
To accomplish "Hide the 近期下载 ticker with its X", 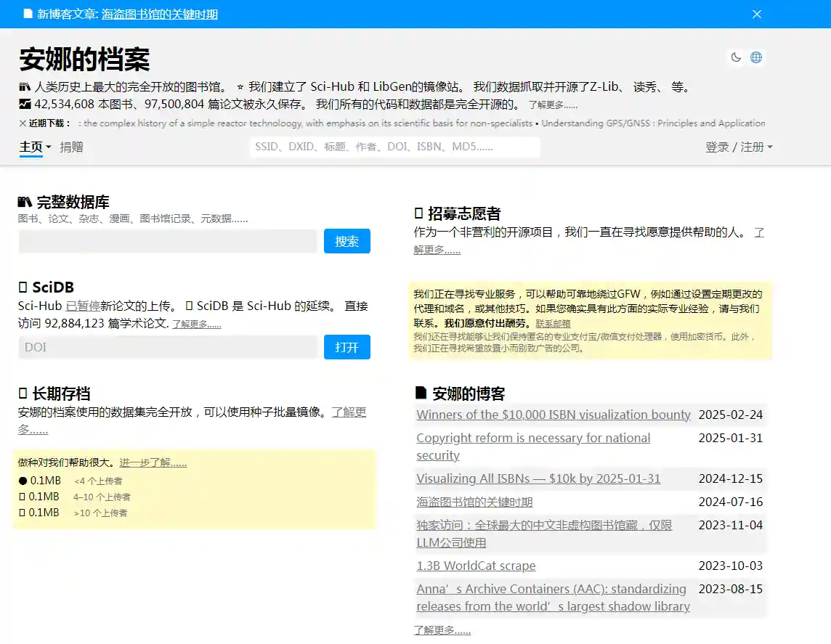I will 23,123.
